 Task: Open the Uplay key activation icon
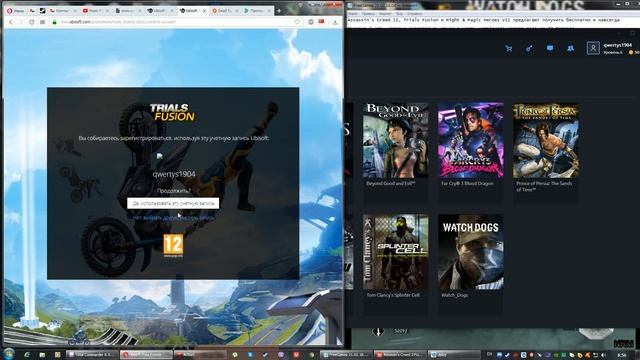[529, 49]
